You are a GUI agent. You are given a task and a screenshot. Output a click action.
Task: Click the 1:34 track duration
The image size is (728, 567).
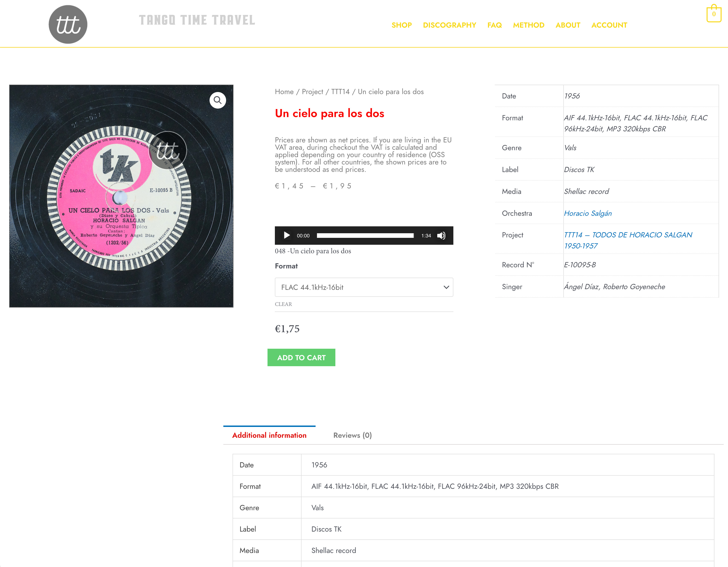click(426, 236)
